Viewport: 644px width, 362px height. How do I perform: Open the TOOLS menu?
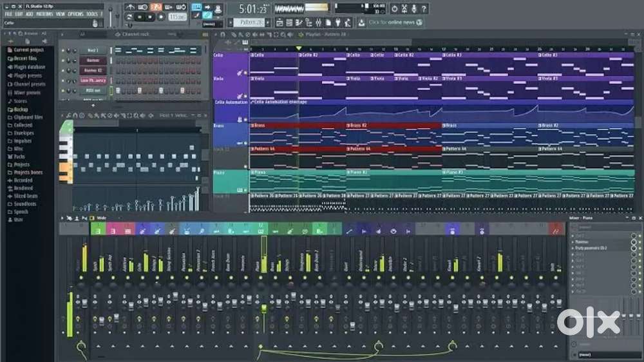click(x=92, y=14)
